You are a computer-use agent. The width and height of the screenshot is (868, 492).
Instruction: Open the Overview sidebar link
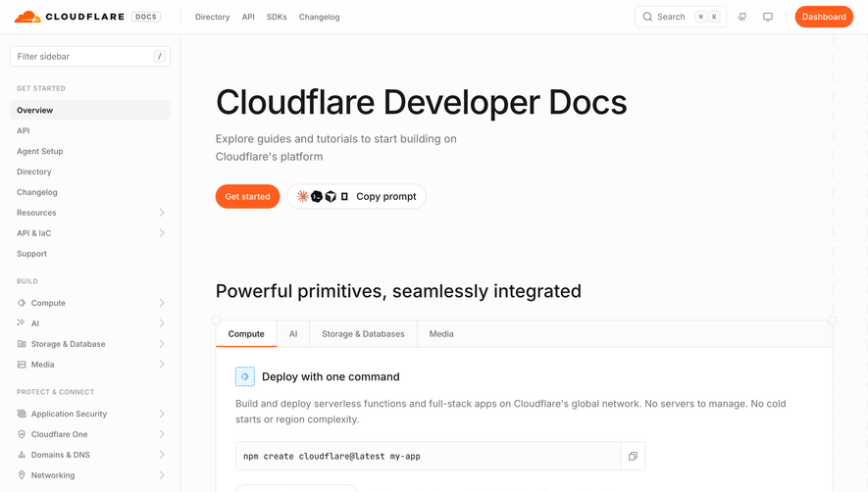click(x=90, y=110)
